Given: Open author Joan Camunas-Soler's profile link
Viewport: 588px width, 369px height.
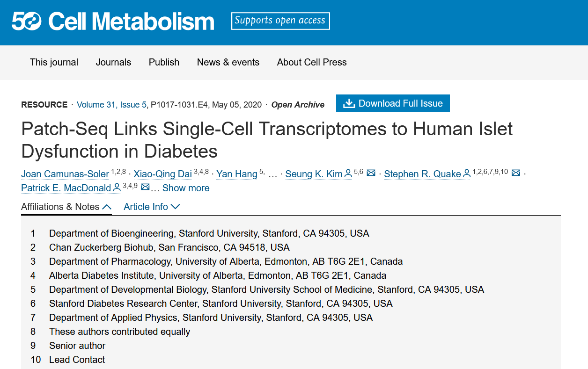Looking at the screenshot, I should click(65, 174).
